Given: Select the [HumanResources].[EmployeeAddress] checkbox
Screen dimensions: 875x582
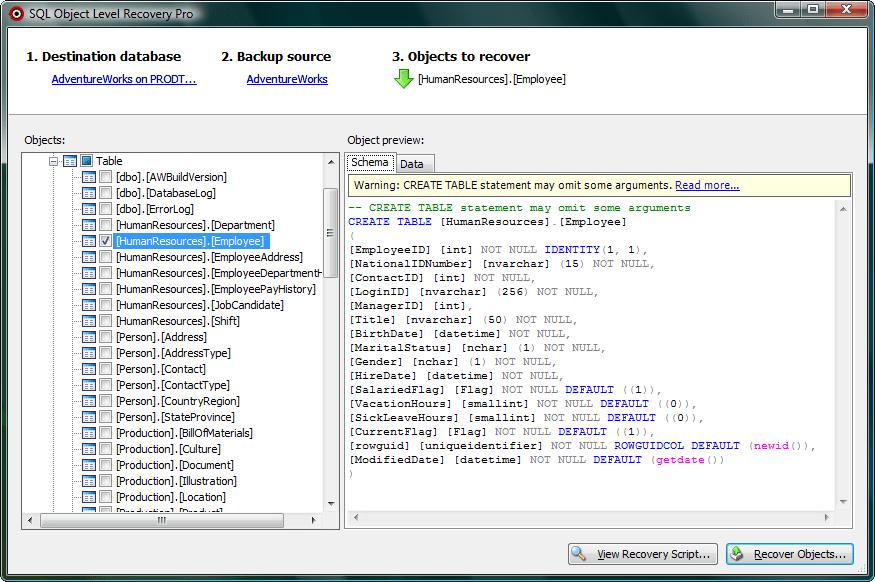Looking at the screenshot, I should (x=105, y=257).
